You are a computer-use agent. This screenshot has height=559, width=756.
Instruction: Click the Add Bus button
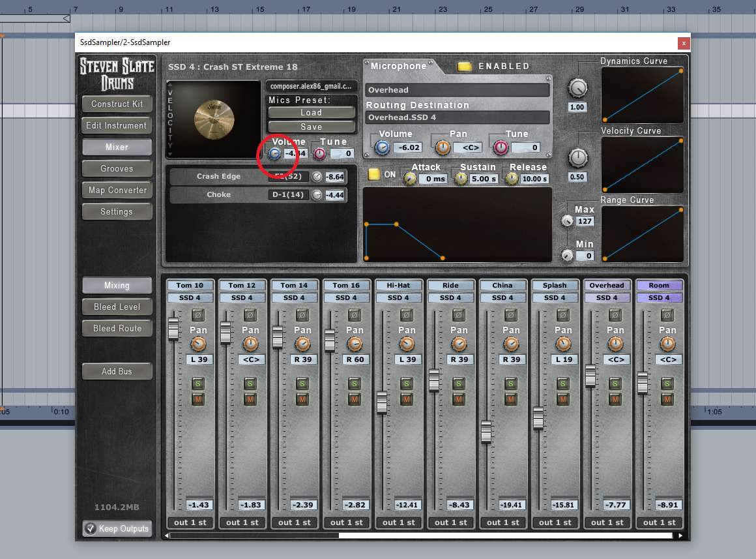click(x=117, y=371)
